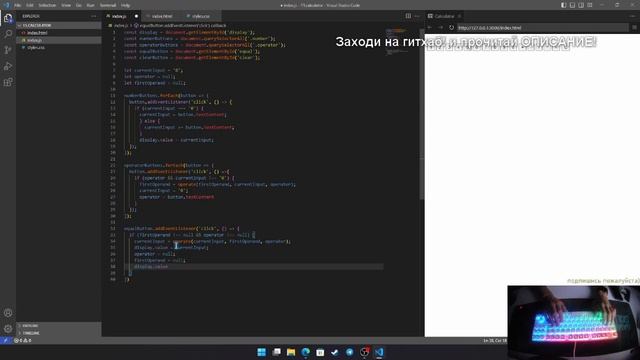This screenshot has height=360, width=640.
Task: Click the errors and warnings status indicator
Action: (23, 340)
